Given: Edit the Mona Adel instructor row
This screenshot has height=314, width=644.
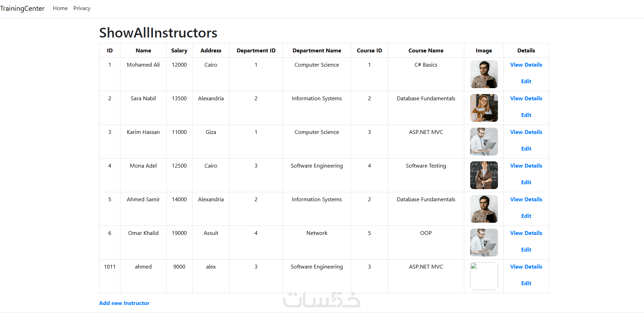Looking at the screenshot, I should [x=526, y=183].
